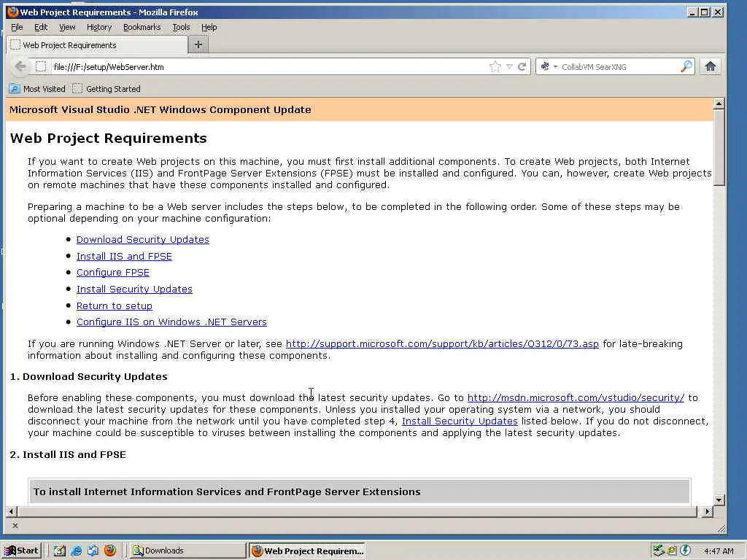Open the Most Visited bookmarks folder
The height and width of the screenshot is (560, 747).
tap(37, 88)
